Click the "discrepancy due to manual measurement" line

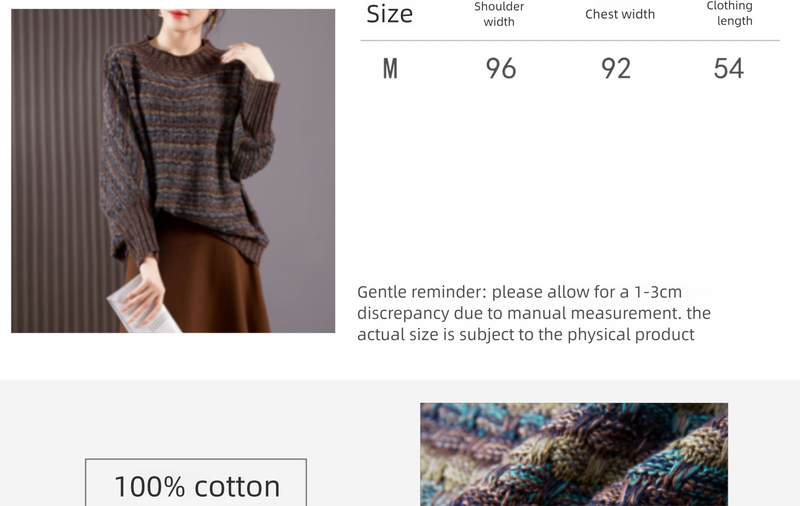(519, 313)
